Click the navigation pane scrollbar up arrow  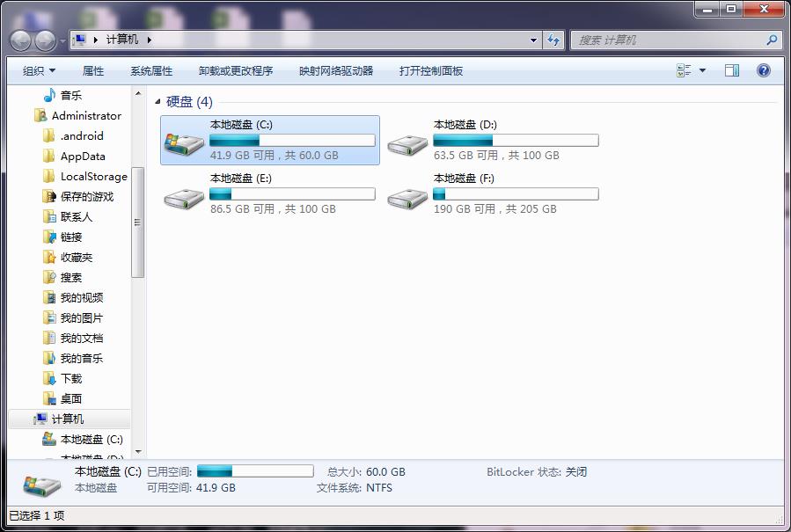pos(138,93)
